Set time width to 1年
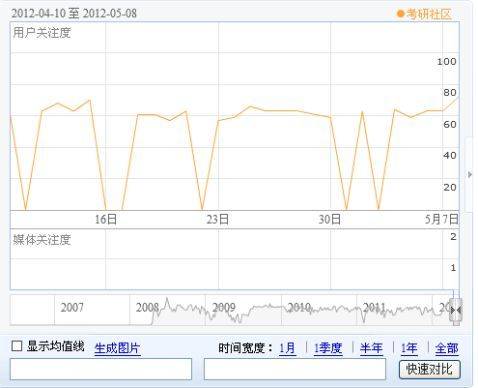478x388 pixels. point(409,348)
